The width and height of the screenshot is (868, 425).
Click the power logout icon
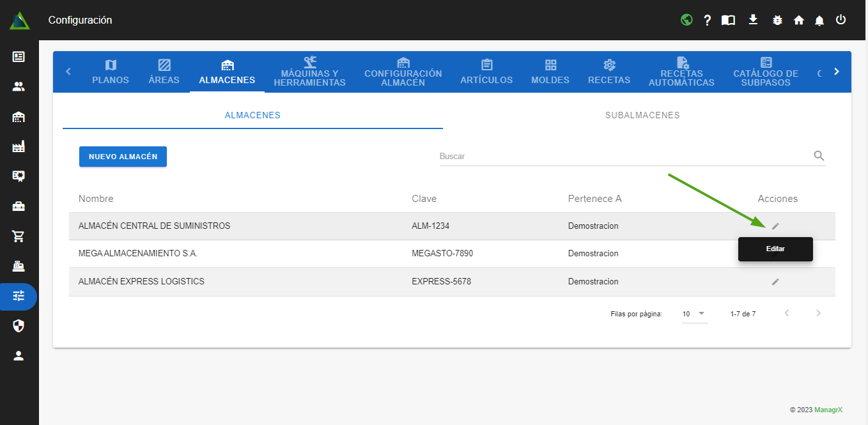[841, 20]
